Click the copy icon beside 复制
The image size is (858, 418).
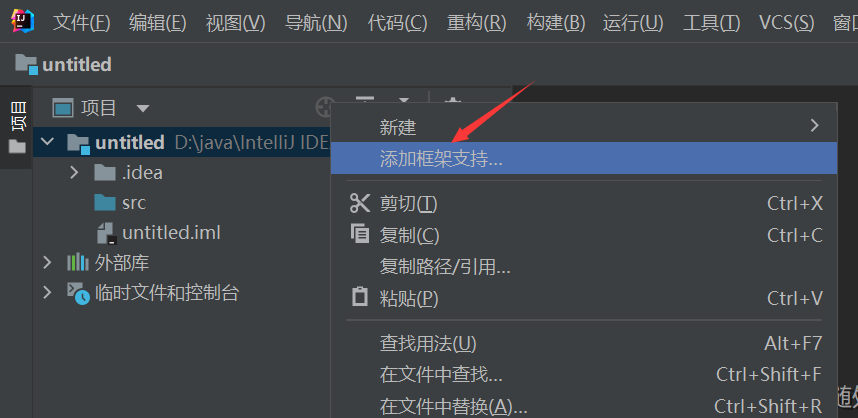click(360, 234)
